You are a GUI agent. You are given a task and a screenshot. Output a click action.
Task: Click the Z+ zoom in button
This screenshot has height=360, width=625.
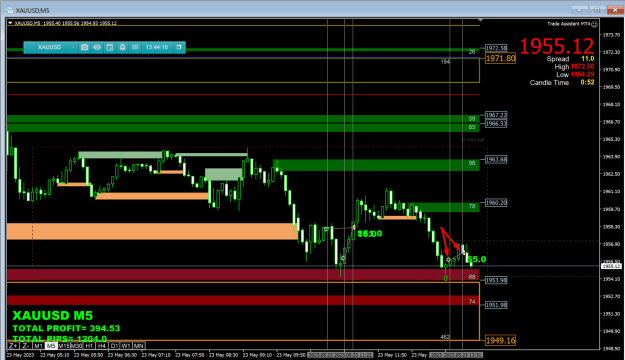13,346
